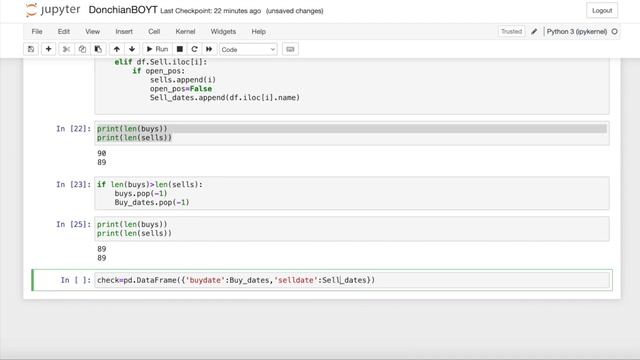Open the Kernel menu
This screenshot has height=360, width=640.
pyautogui.click(x=185, y=31)
